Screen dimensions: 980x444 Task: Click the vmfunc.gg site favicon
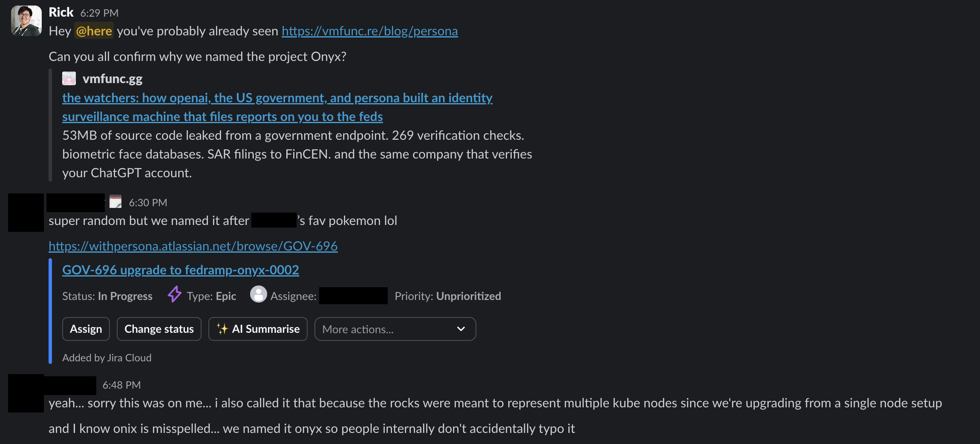click(69, 78)
